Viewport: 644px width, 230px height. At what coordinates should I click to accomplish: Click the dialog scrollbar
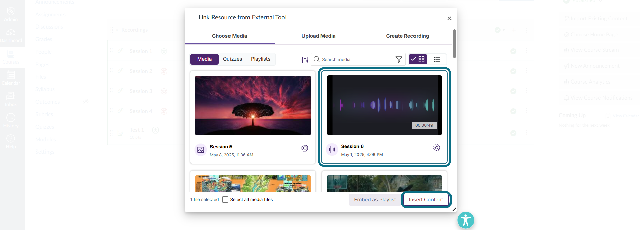454,44
